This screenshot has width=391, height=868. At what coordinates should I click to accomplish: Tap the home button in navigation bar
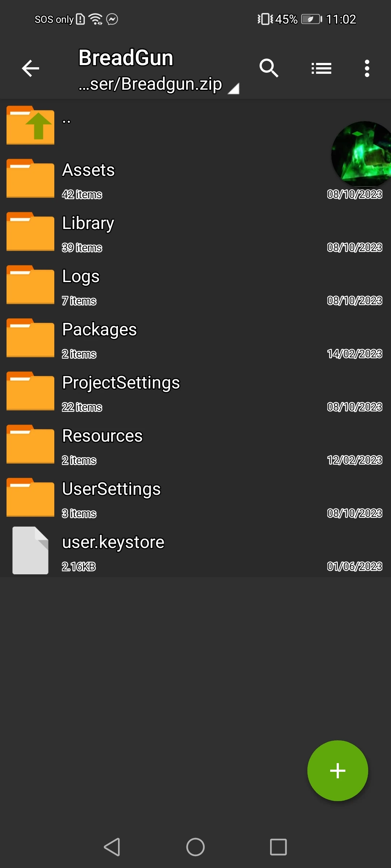coord(195,847)
